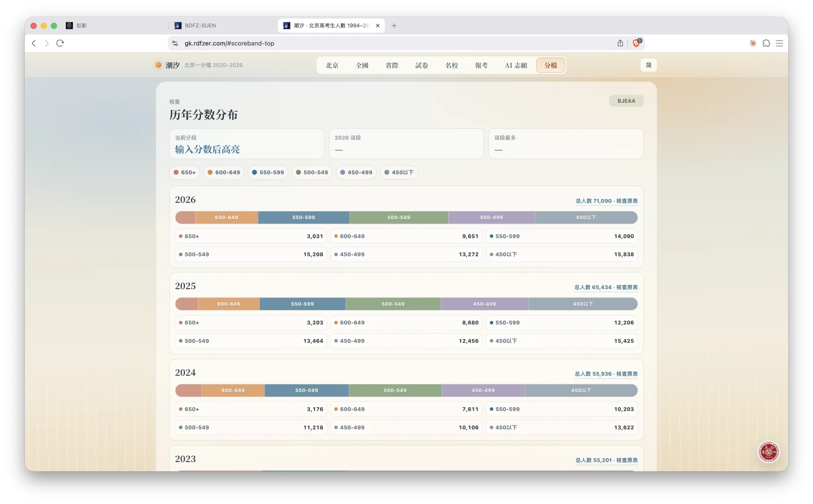Click the red school seal floating icon
The height and width of the screenshot is (504, 813).
768,452
